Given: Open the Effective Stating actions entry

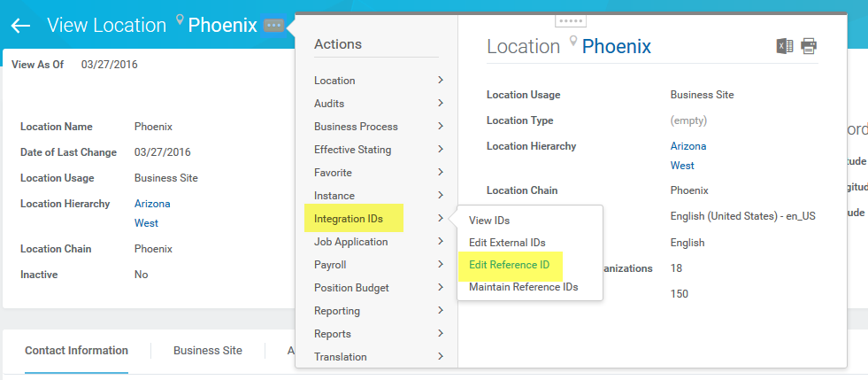Looking at the screenshot, I should point(353,150).
